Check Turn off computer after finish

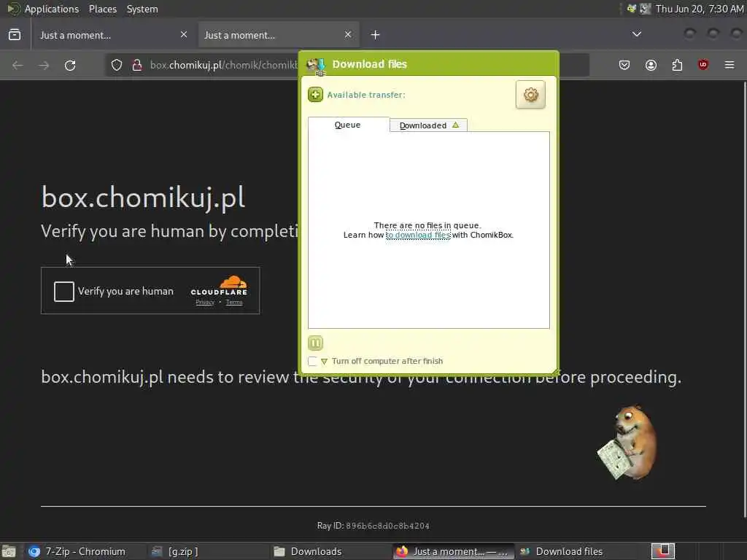tap(312, 361)
